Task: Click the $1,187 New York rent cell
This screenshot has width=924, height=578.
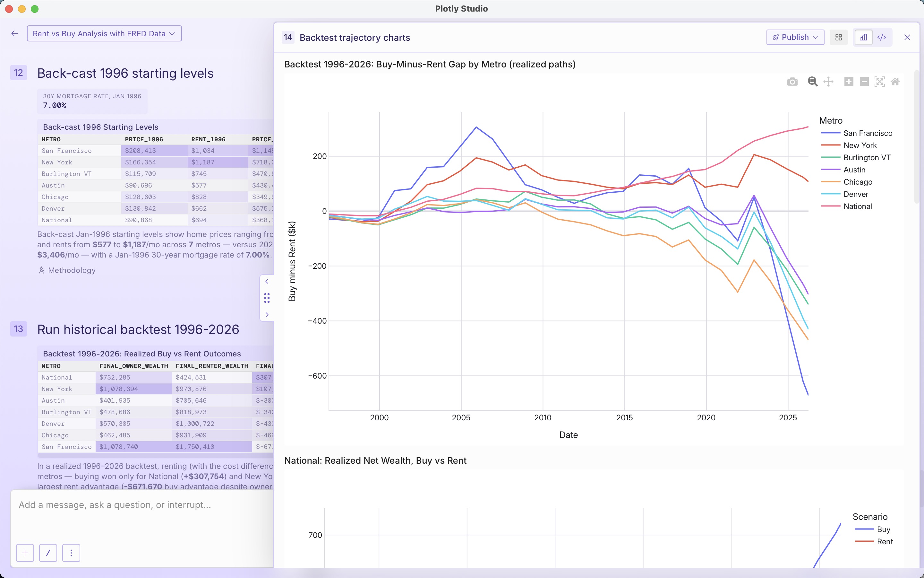Action: tap(218, 162)
